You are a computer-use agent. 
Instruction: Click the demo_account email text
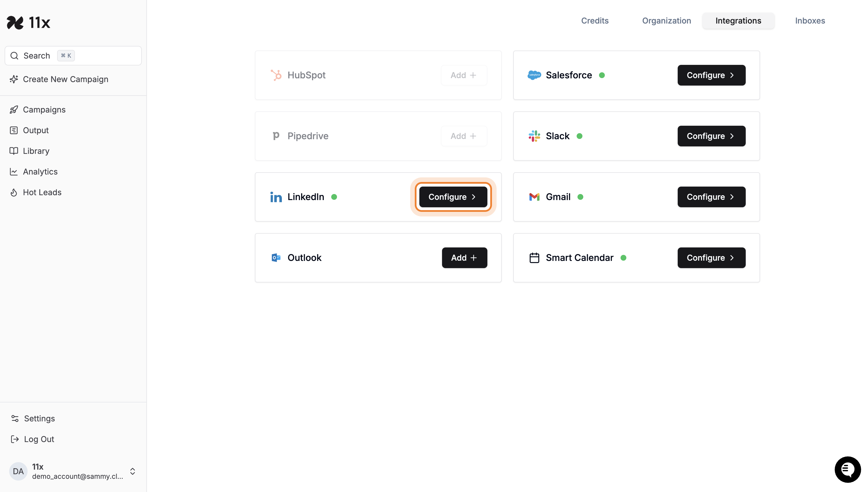(x=77, y=476)
